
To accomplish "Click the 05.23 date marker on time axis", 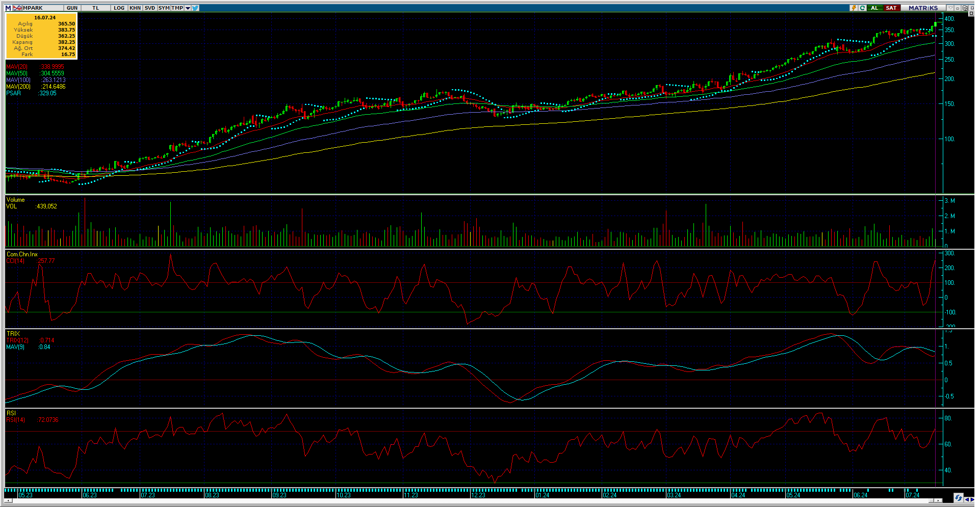I will 25,495.
